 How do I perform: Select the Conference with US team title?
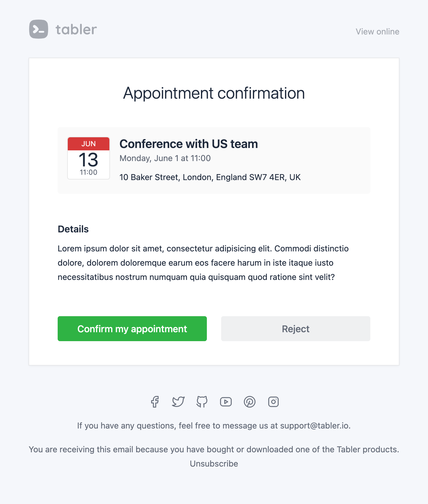(189, 144)
